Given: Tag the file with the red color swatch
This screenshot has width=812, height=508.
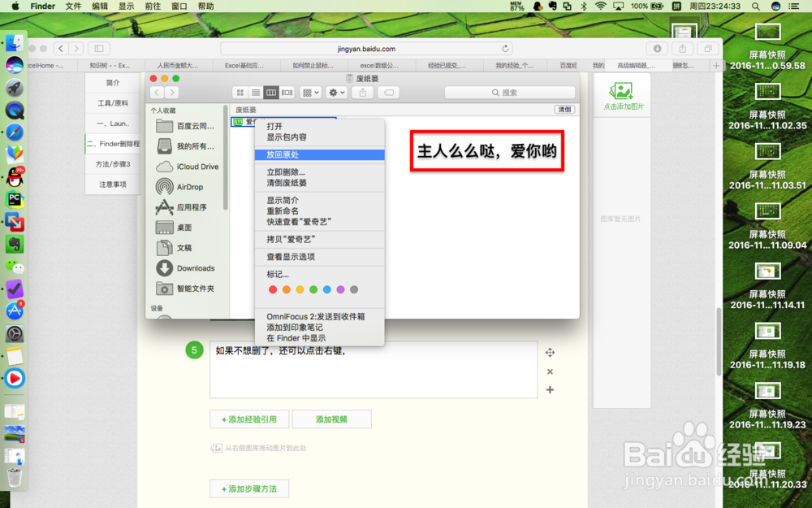Looking at the screenshot, I should point(274,289).
